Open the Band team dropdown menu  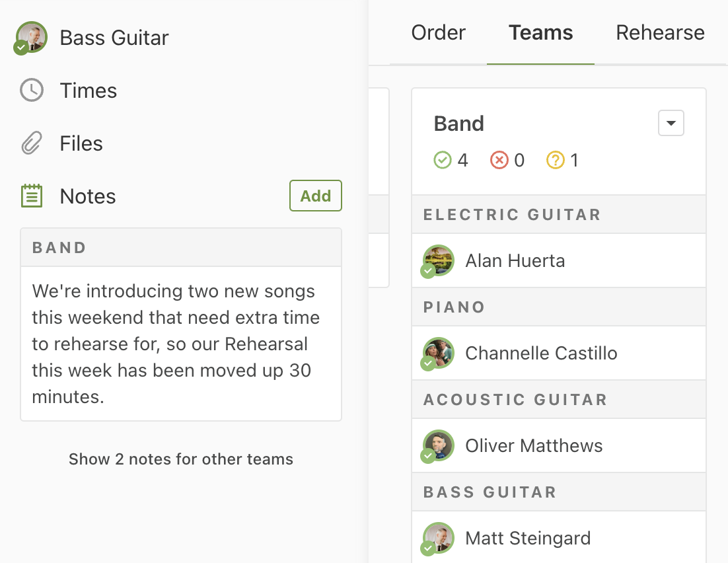[671, 124]
